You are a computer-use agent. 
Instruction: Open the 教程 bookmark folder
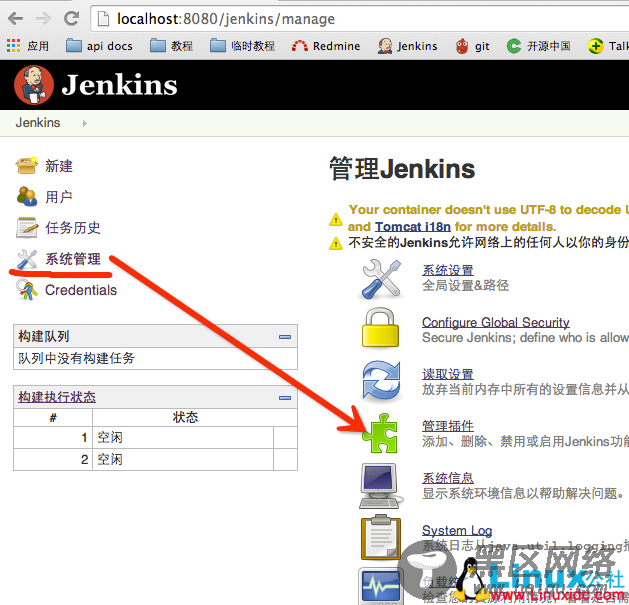[171, 46]
